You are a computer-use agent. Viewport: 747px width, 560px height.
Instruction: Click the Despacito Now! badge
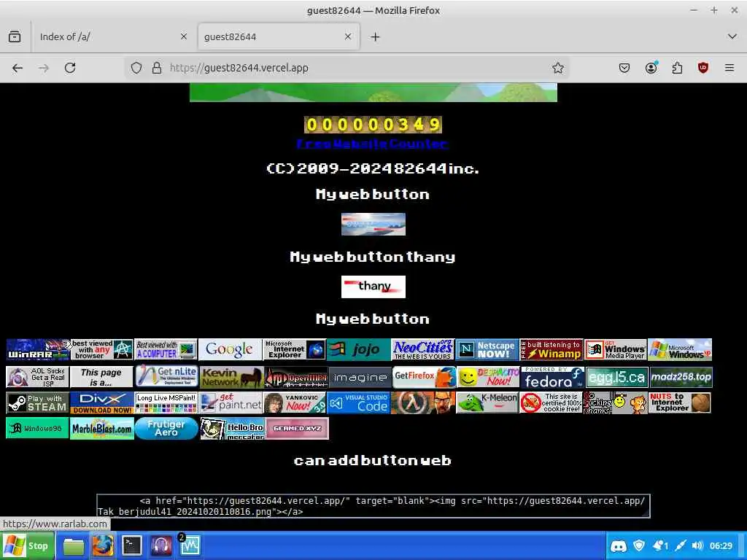[x=487, y=377]
